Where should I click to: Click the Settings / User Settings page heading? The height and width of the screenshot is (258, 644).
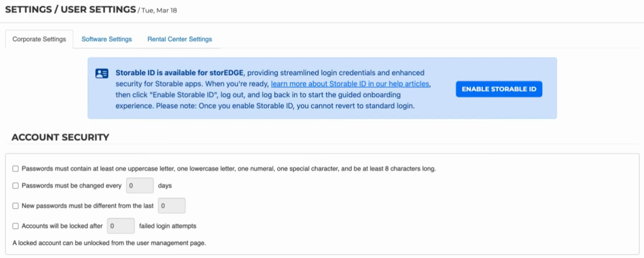coord(70,10)
